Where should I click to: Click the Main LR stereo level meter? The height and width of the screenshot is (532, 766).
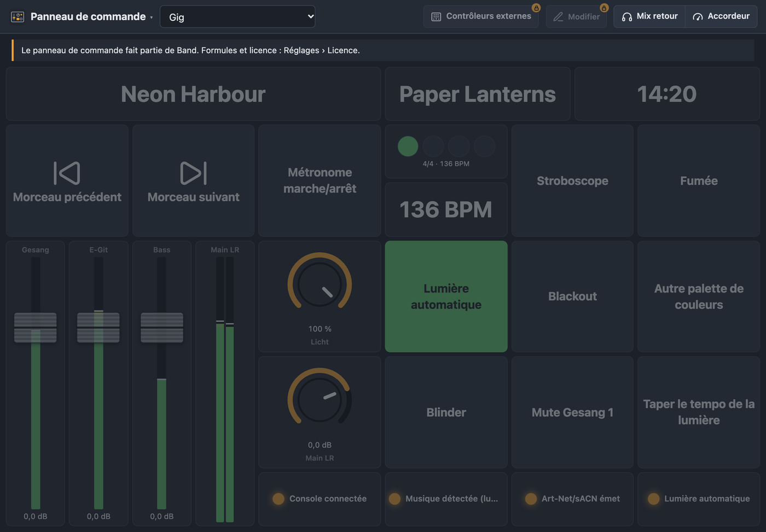click(x=225, y=389)
